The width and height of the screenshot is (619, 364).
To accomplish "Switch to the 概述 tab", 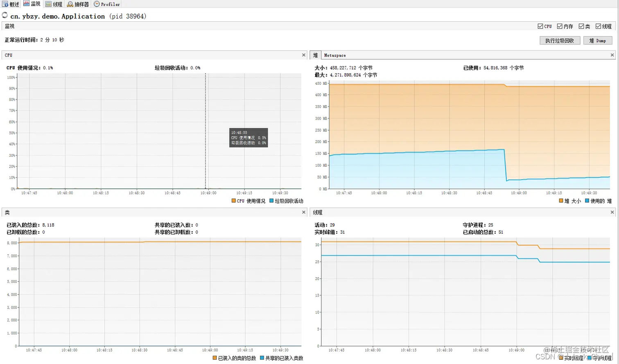I will pos(11,4).
